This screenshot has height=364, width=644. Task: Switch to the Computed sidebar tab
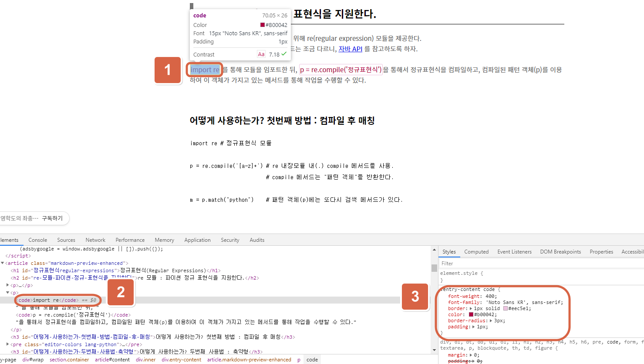click(x=476, y=252)
